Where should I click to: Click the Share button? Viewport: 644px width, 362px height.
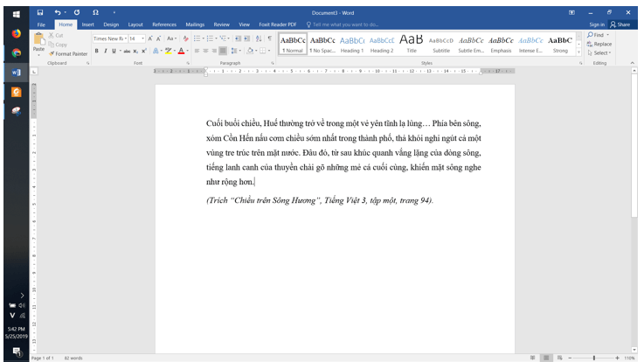tap(620, 24)
